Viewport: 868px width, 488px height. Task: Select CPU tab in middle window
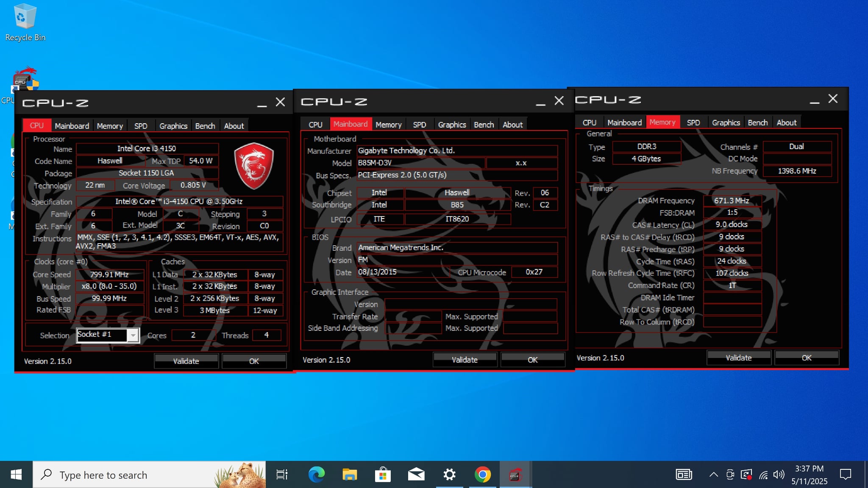(315, 125)
